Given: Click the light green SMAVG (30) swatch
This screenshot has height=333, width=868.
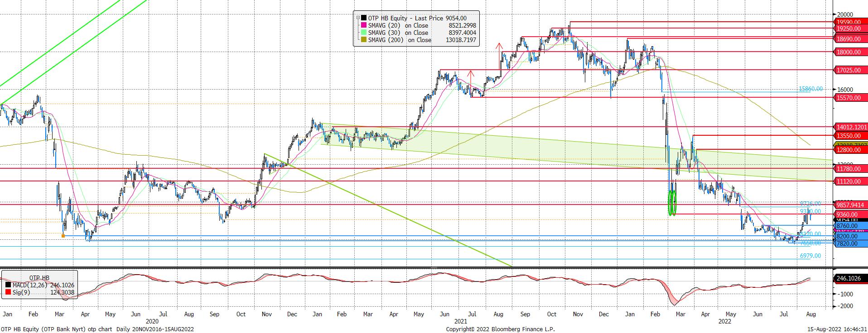Looking at the screenshot, I should (364, 33).
